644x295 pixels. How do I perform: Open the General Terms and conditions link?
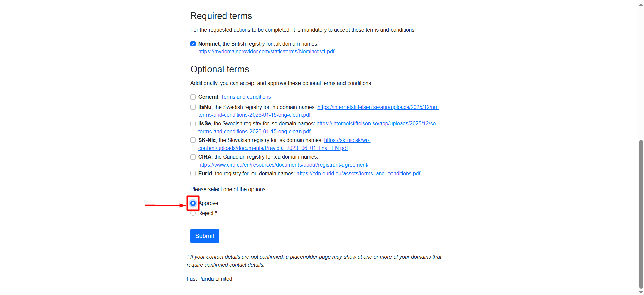click(246, 97)
